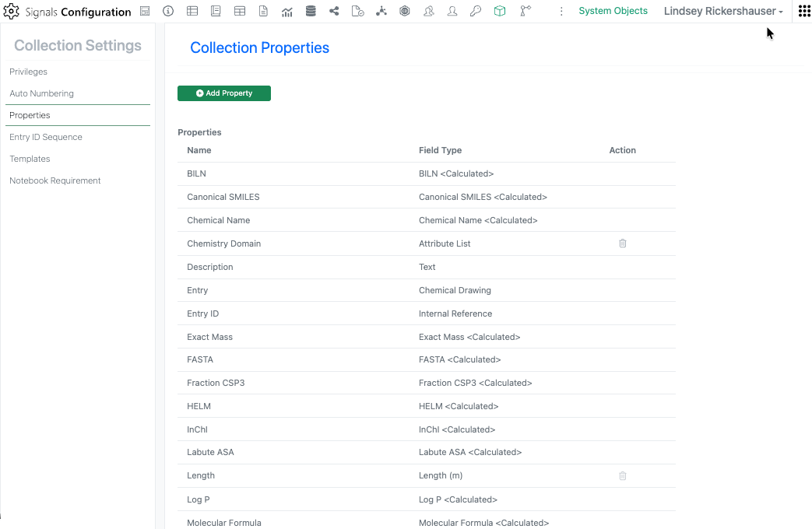Click the Add Property button
812x529 pixels.
click(x=224, y=93)
